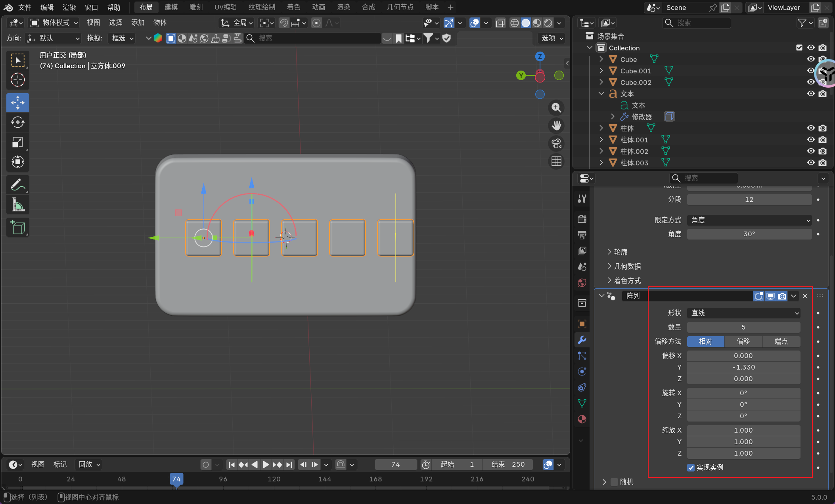Click the Add Cube tool icon
Screen dimensions: 835x504
coord(17,227)
